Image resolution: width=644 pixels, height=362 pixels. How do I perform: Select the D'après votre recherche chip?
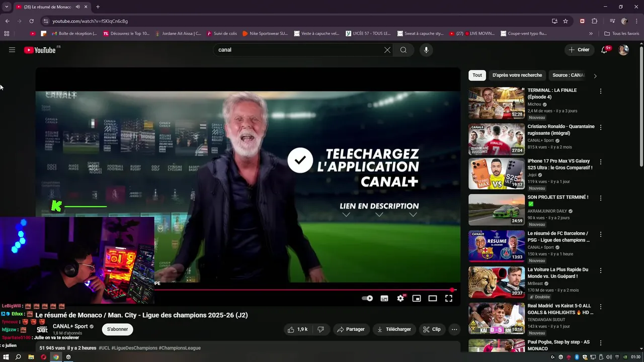tap(517, 75)
